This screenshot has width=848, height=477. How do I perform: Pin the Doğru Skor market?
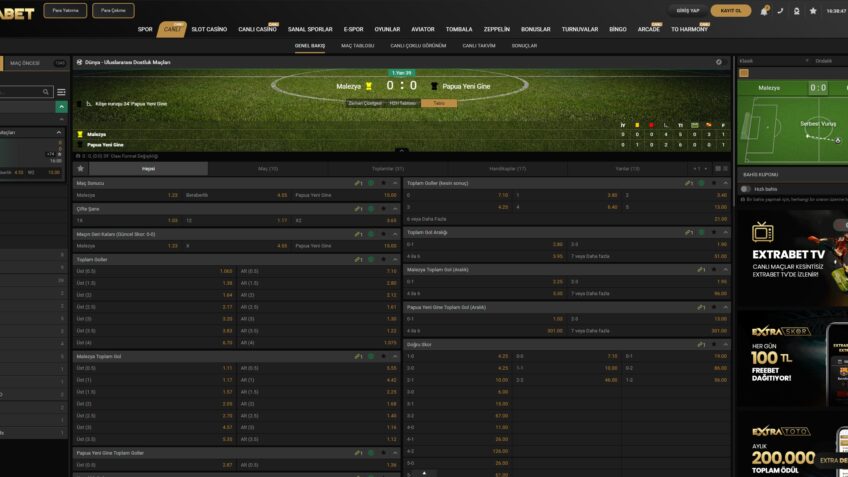(712, 344)
